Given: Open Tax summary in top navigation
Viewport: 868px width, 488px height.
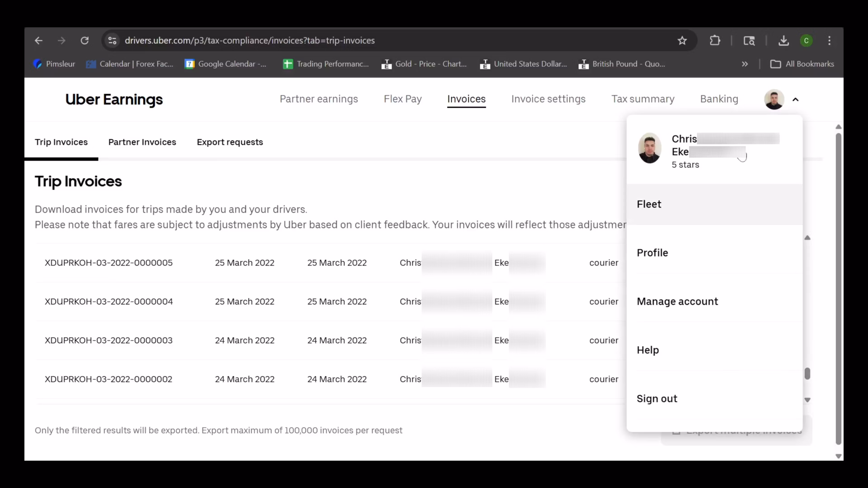Looking at the screenshot, I should pyautogui.click(x=643, y=99).
